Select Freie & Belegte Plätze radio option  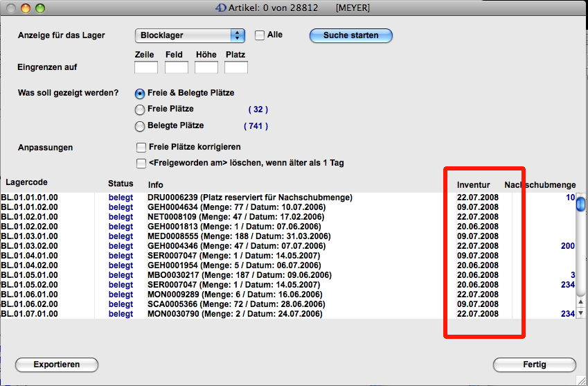141,93
